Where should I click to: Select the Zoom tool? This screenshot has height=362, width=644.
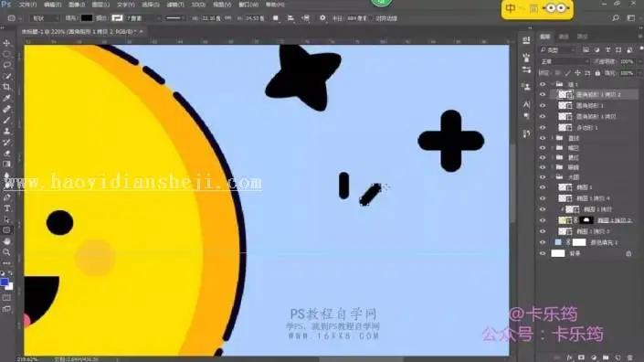coord(6,252)
